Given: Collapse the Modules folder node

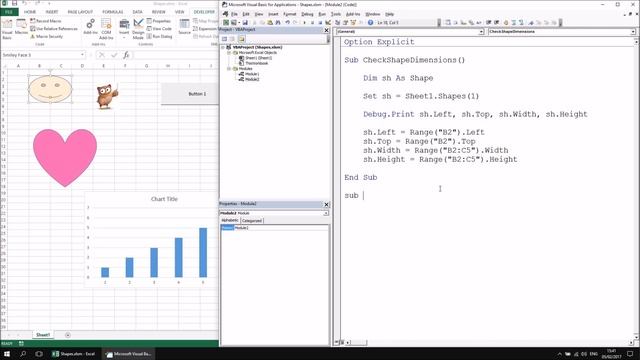Looking at the screenshot, I should (229, 69).
